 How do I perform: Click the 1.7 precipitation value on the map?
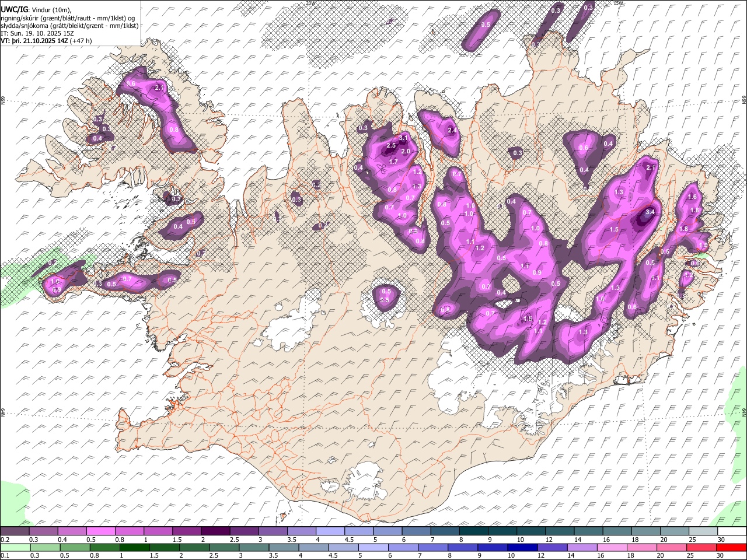click(393, 162)
